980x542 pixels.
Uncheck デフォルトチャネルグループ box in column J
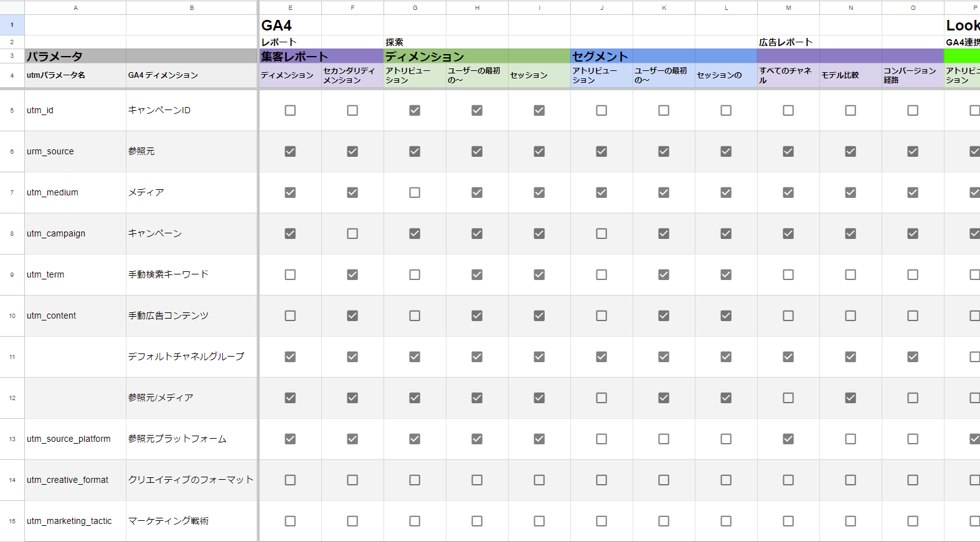[601, 357]
